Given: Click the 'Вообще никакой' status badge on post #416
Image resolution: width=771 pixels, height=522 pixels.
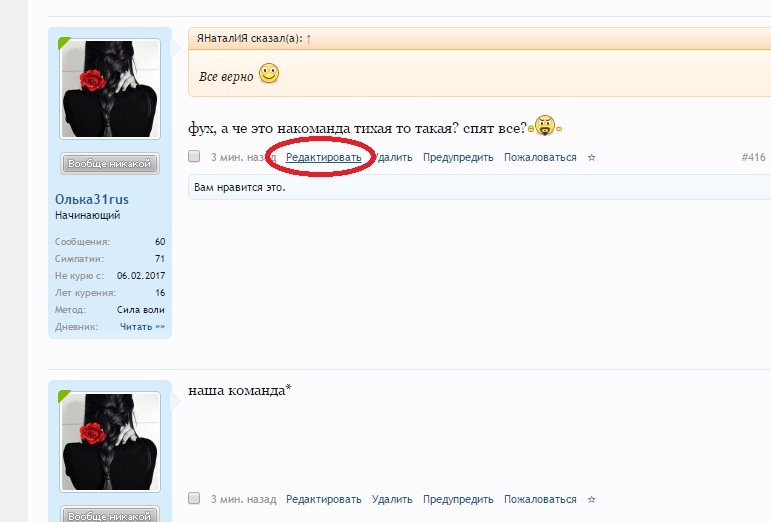Looking at the screenshot, I should 110,164.
